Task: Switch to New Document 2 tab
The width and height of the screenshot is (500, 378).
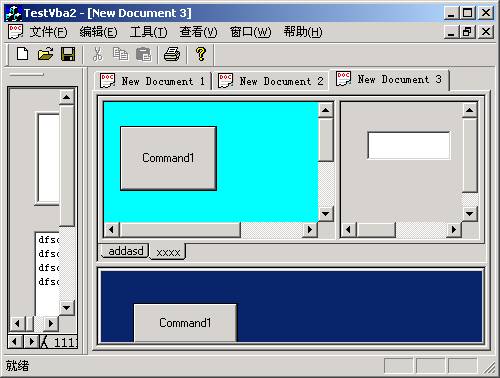Action: pos(271,81)
